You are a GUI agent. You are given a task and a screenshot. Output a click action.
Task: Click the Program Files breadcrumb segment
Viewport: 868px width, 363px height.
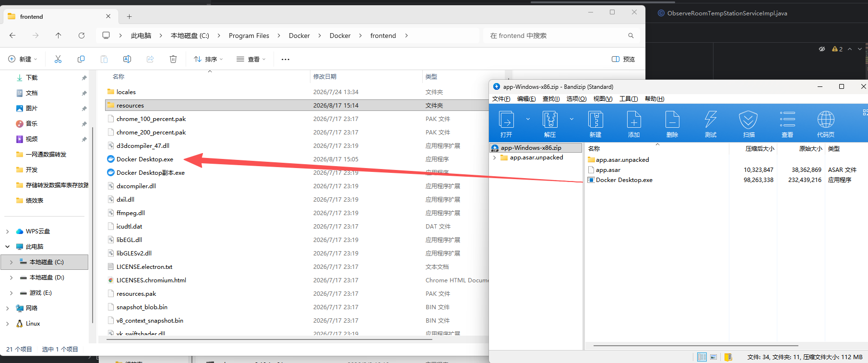(x=249, y=36)
